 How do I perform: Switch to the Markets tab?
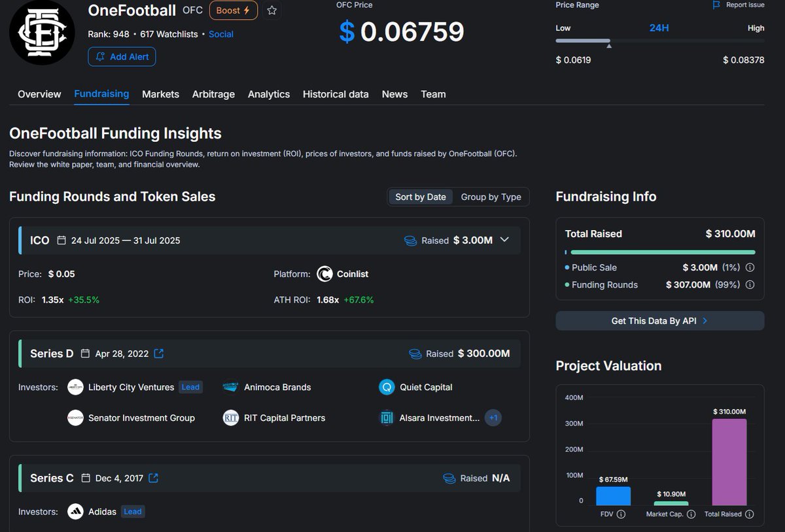(160, 94)
